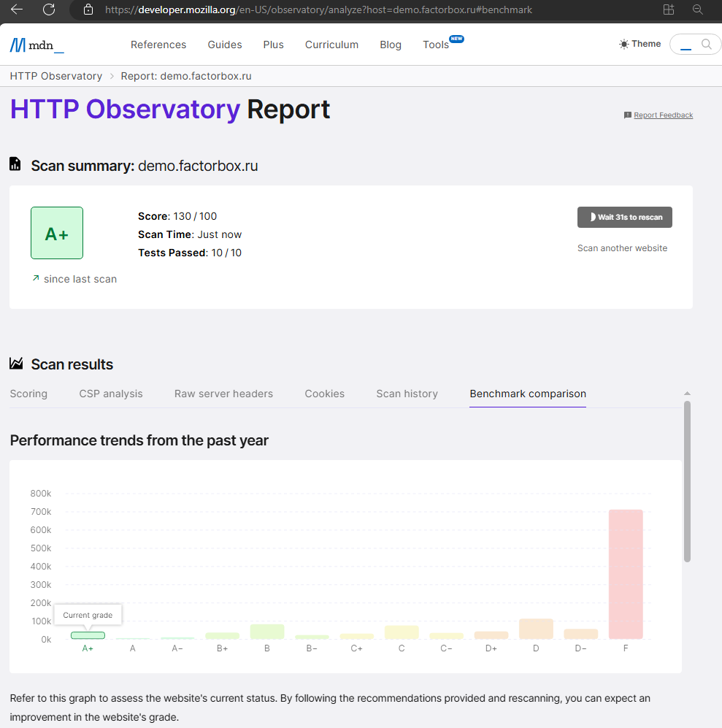
Task: Click the browser back arrow
Action: tap(17, 9)
